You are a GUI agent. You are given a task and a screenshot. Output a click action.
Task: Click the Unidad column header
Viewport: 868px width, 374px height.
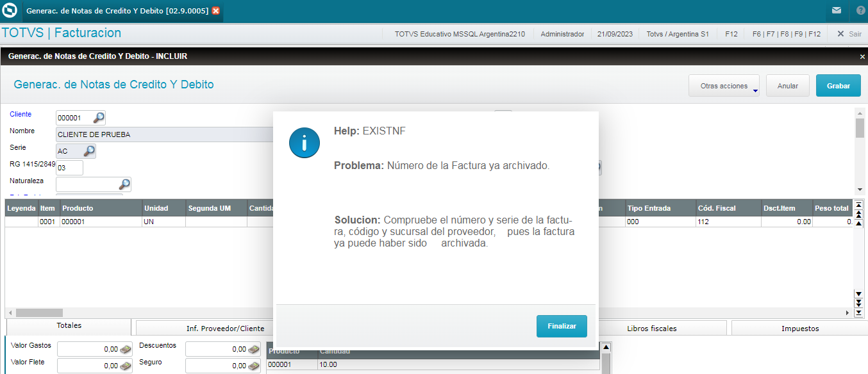pyautogui.click(x=163, y=208)
